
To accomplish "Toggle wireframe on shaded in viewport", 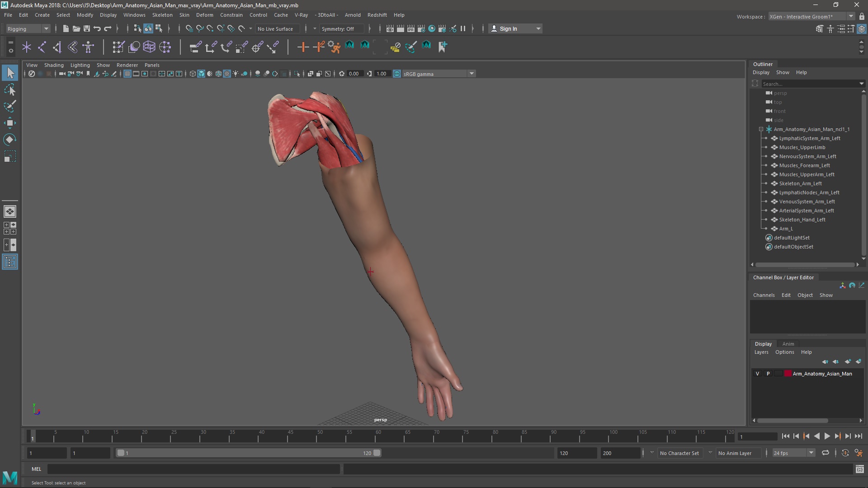I will click(x=218, y=74).
